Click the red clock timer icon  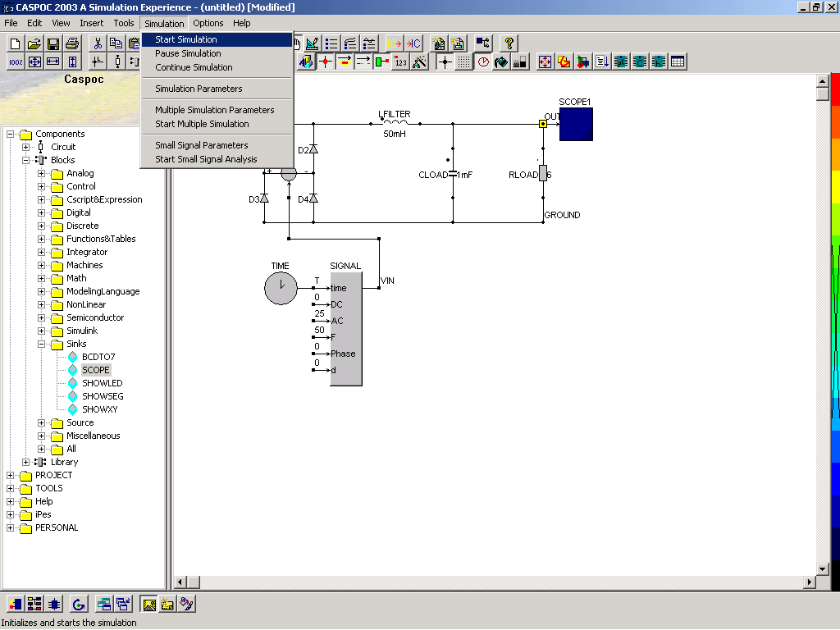click(482, 62)
